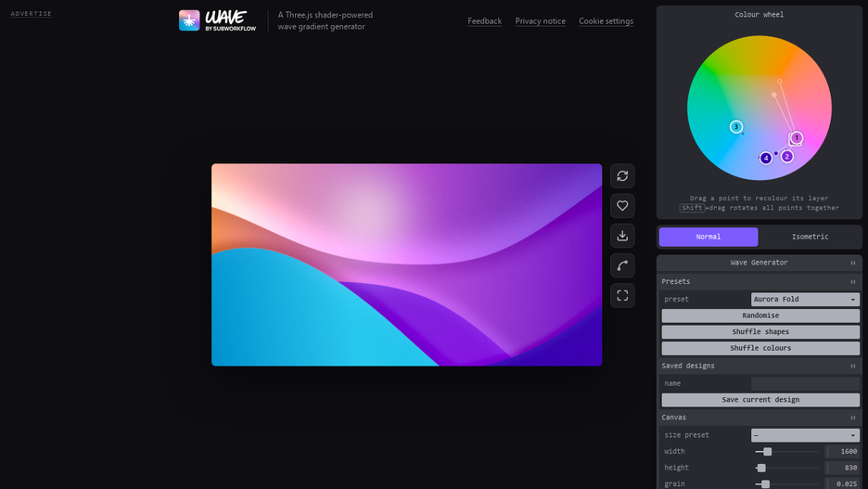Click the Shuffle colours button
Image resolution: width=868 pixels, height=489 pixels.
[x=760, y=348]
